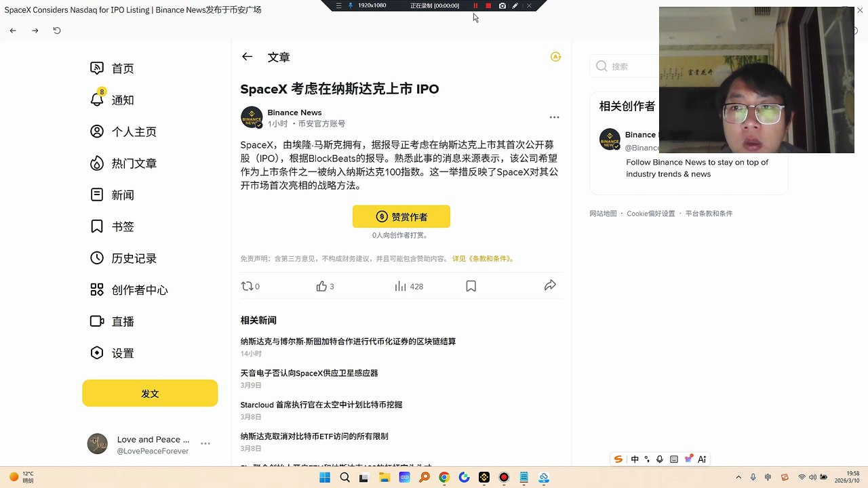The width and height of the screenshot is (868, 488).
Task: Pause the screen recording
Action: coord(475,5)
